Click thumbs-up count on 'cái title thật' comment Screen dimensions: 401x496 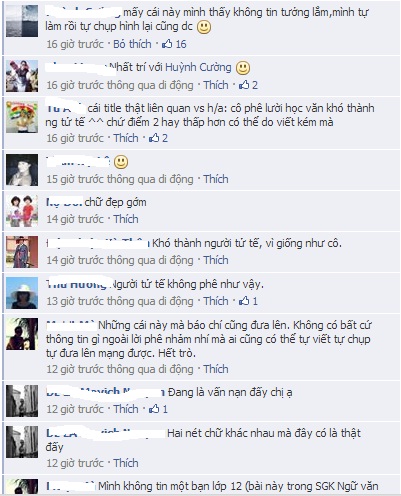click(x=158, y=138)
